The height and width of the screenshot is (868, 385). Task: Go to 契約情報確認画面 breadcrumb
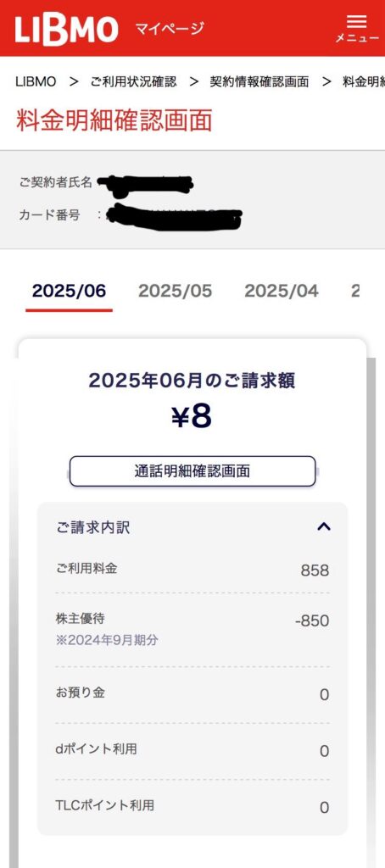[259, 82]
